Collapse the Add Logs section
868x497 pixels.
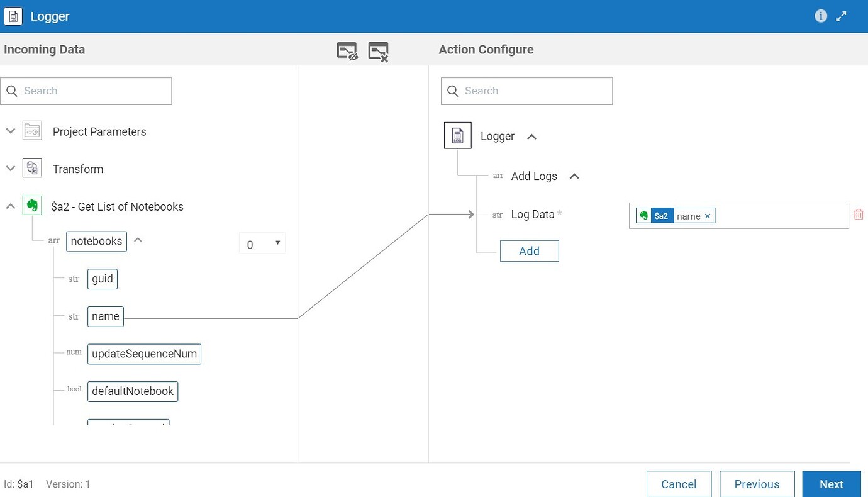coord(574,177)
